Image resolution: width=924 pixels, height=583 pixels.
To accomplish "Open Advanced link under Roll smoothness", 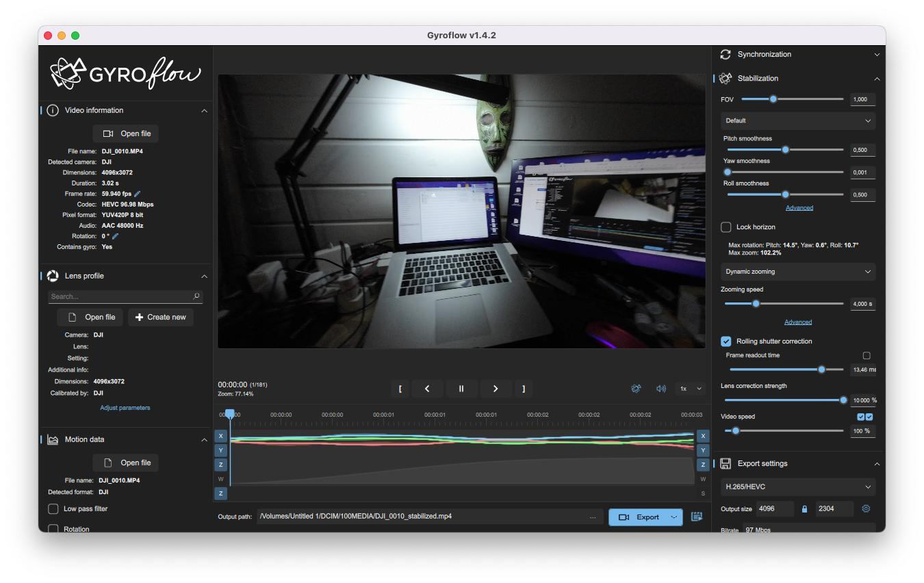I will (x=799, y=208).
